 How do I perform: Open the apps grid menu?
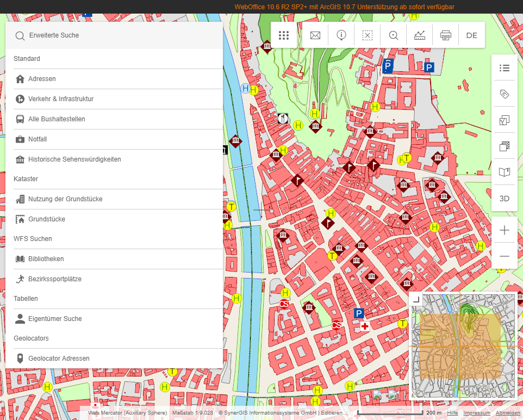coord(283,35)
